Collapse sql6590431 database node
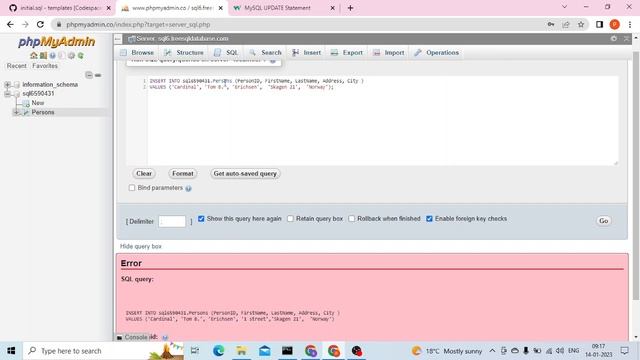Screen dimensions: 640x360 click(x=7, y=94)
